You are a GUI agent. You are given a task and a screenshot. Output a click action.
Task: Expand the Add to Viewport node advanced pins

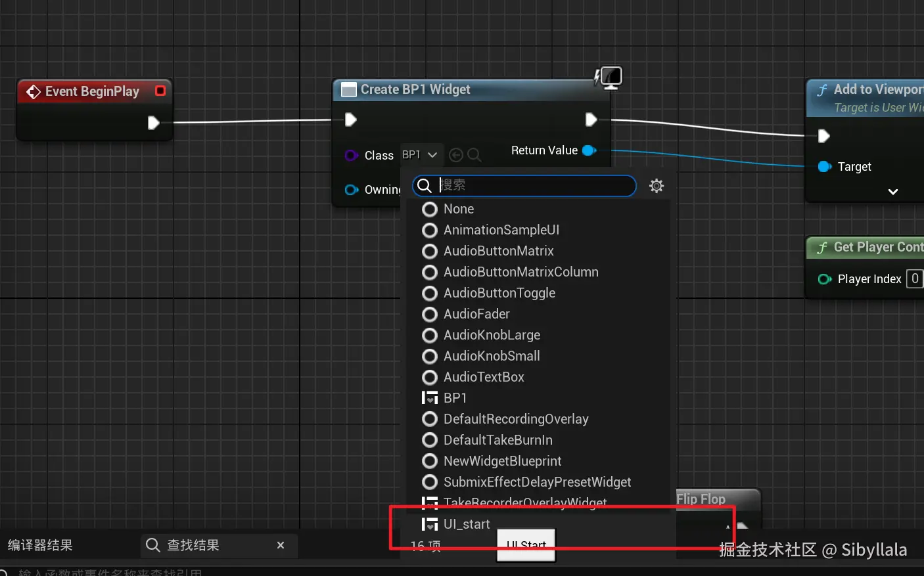[892, 192]
